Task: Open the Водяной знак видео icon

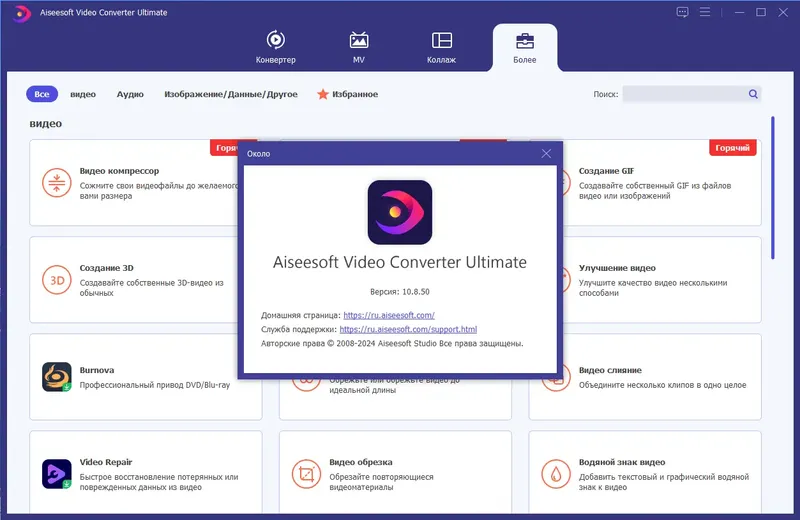Action: 556,474
